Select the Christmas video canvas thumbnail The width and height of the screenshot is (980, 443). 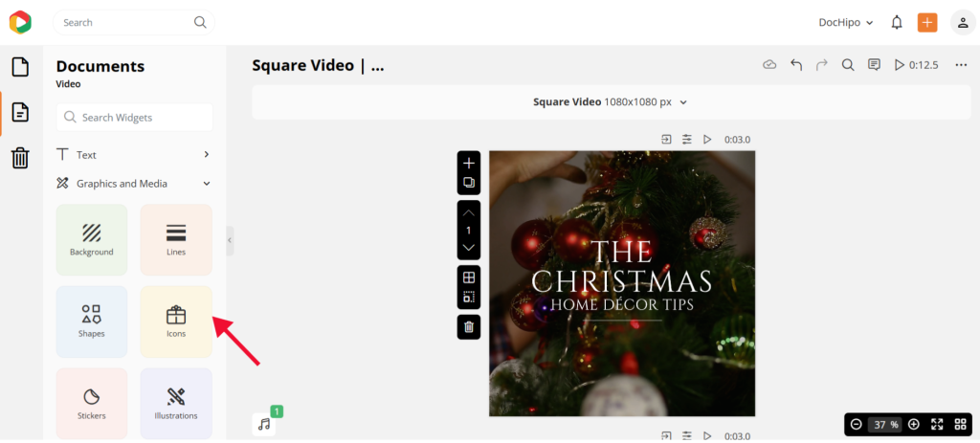[x=622, y=283]
